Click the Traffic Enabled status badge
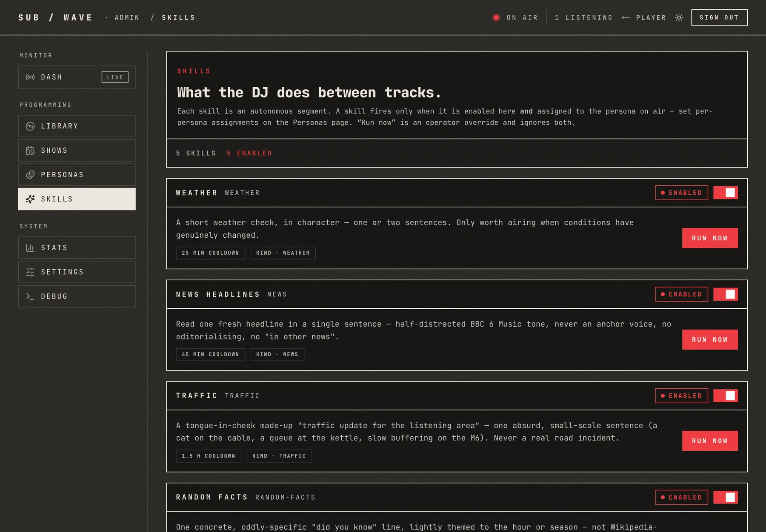This screenshot has height=532, width=766. pos(681,396)
